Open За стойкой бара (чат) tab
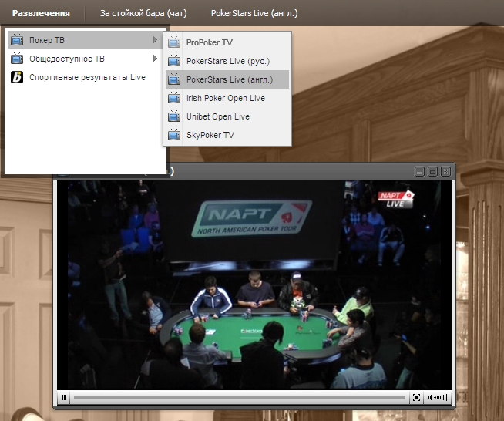The height and width of the screenshot is (421, 504). (x=143, y=13)
